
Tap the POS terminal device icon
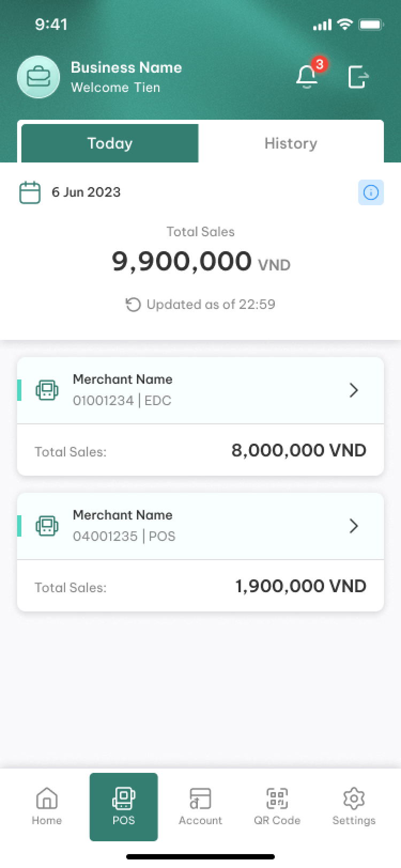[47, 526]
